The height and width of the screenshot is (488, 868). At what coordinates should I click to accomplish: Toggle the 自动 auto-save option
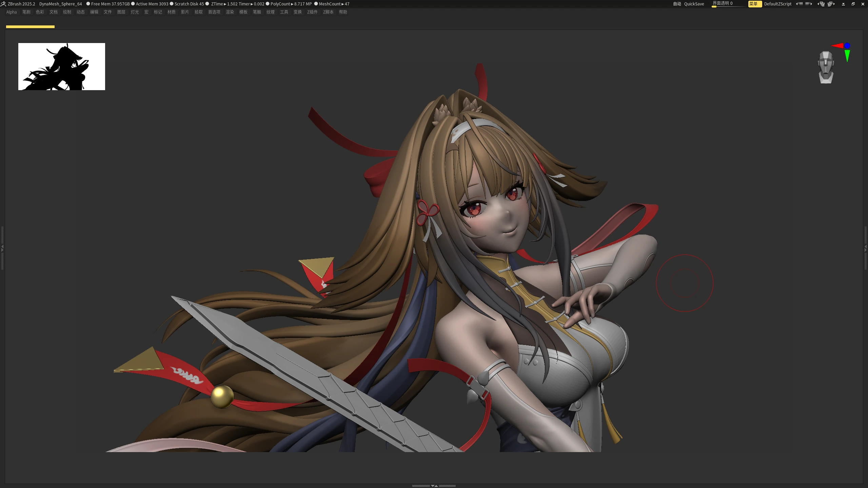677,4
